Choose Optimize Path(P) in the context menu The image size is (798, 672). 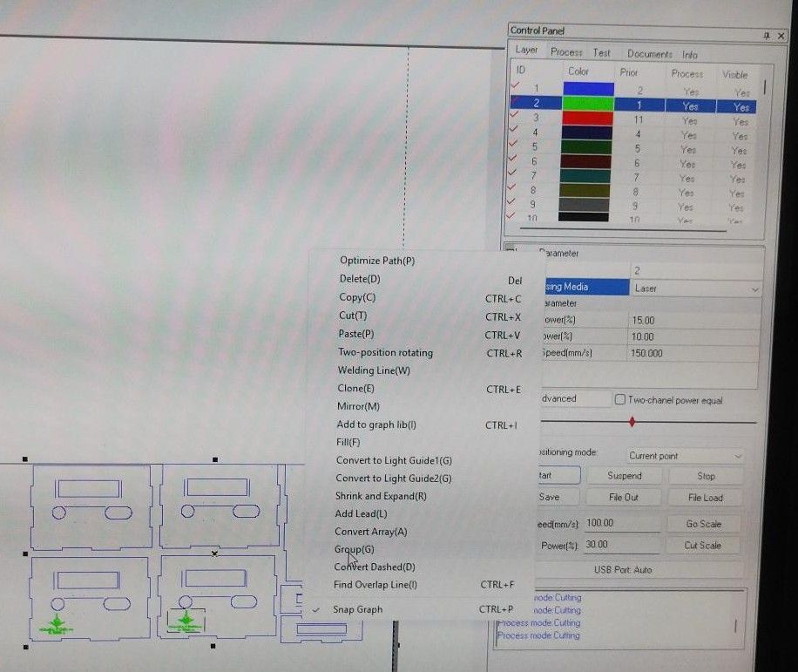[377, 261]
